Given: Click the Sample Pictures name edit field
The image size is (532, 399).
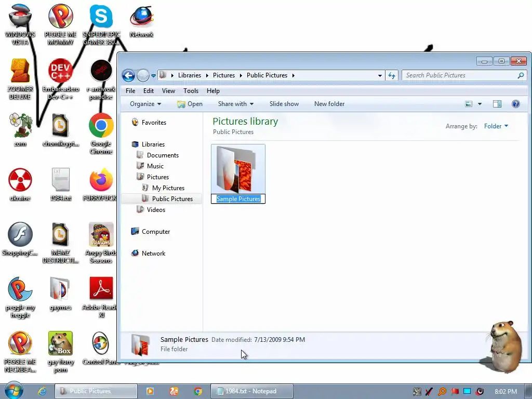Looking at the screenshot, I should pos(238,199).
